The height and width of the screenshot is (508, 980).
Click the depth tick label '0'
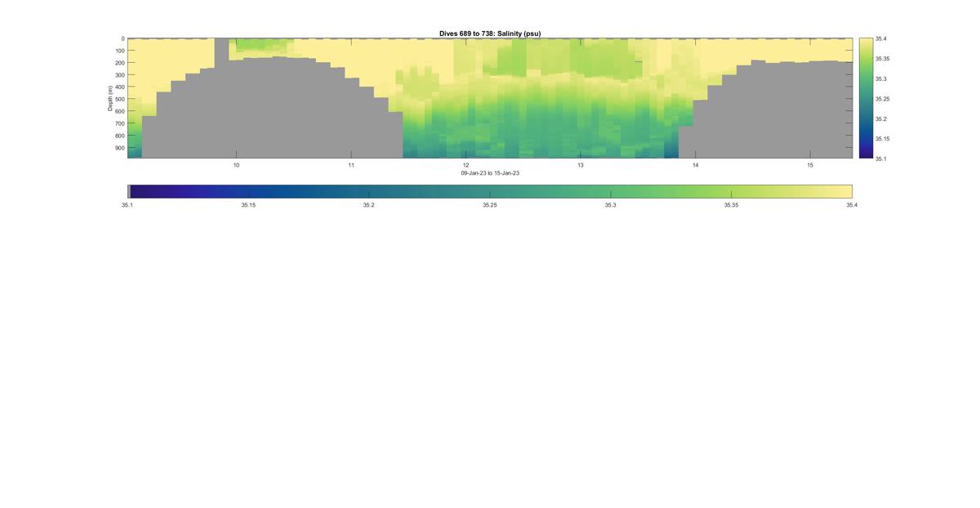pos(122,38)
